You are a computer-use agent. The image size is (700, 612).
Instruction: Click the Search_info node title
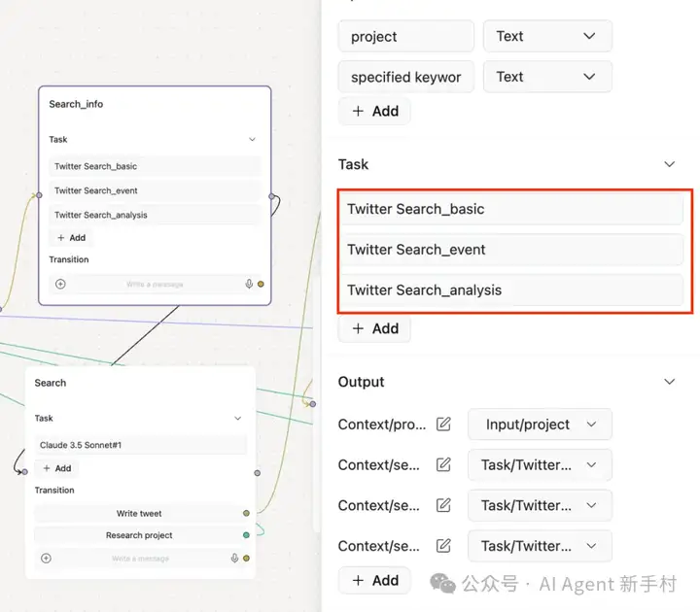tap(76, 104)
